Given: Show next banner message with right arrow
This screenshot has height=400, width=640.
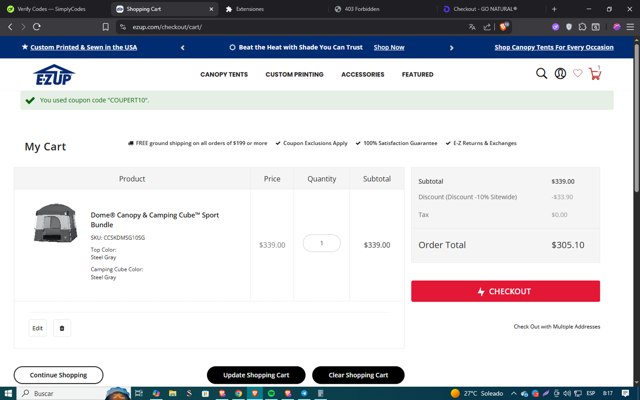Looking at the screenshot, I should (x=451, y=48).
